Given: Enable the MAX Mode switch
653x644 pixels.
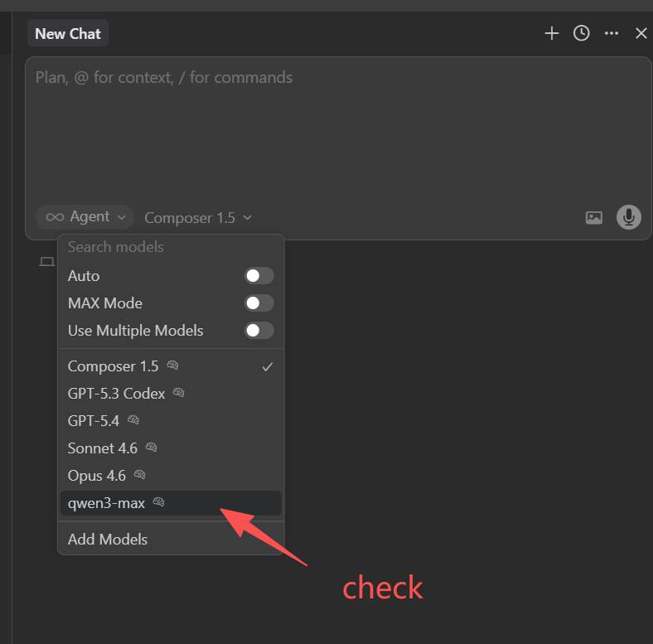Looking at the screenshot, I should (259, 303).
